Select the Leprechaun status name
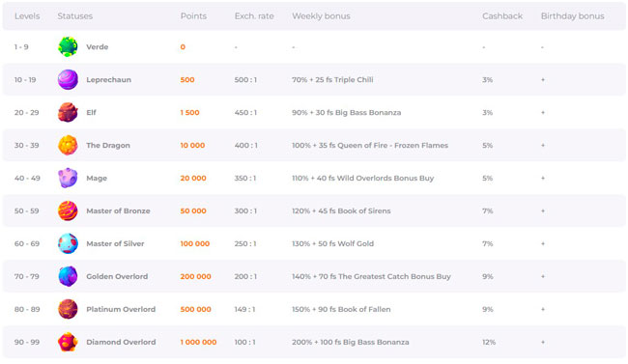628x364 pixels. click(108, 80)
